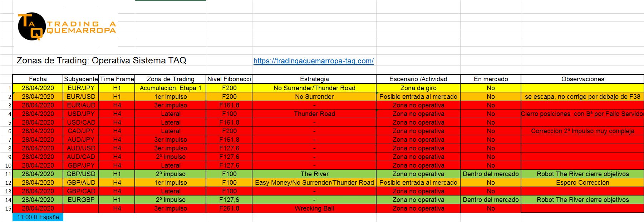Select the empty Subyacente cell in row 15

[81, 208]
